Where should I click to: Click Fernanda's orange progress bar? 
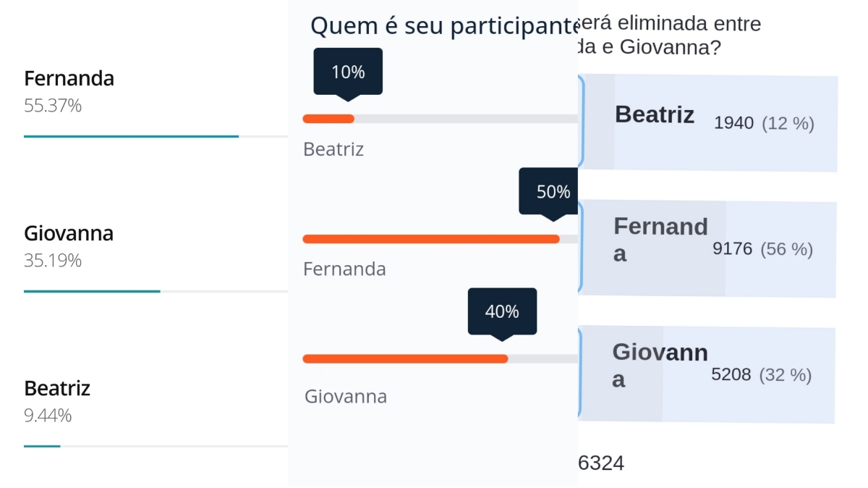point(430,239)
